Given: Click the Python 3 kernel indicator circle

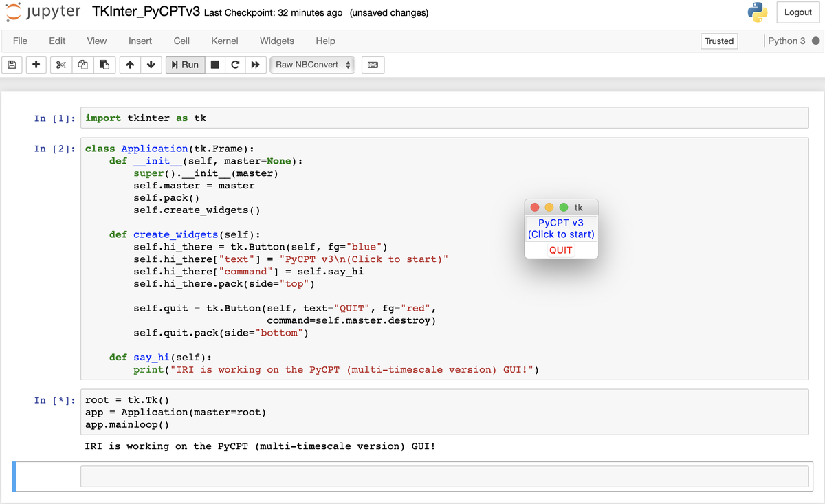Looking at the screenshot, I should coord(815,41).
